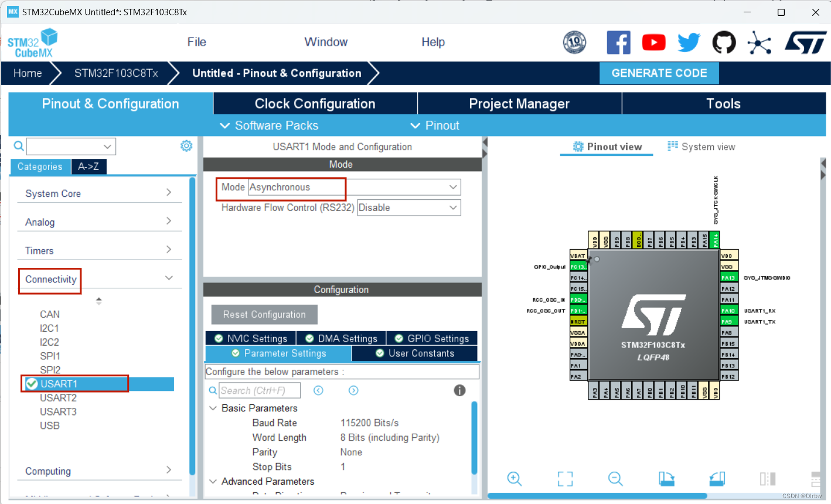Fit the chip to the pinout window

[x=565, y=479]
